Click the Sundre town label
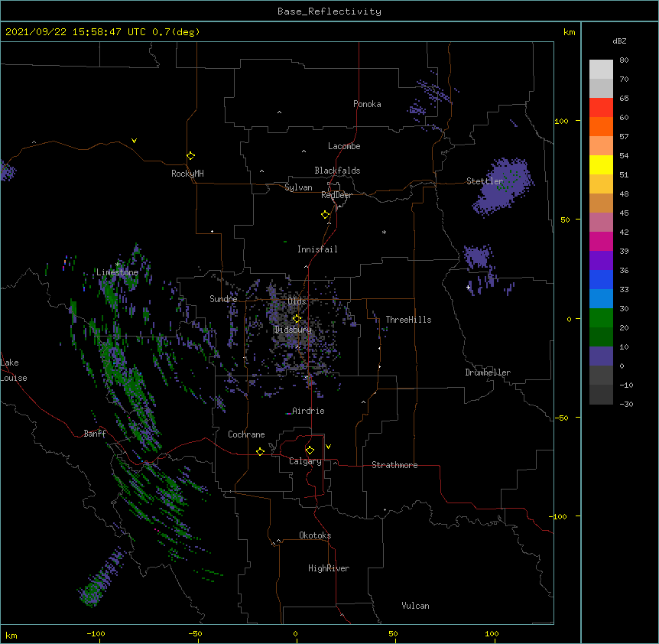The height and width of the screenshot is (644, 659). tap(223, 299)
